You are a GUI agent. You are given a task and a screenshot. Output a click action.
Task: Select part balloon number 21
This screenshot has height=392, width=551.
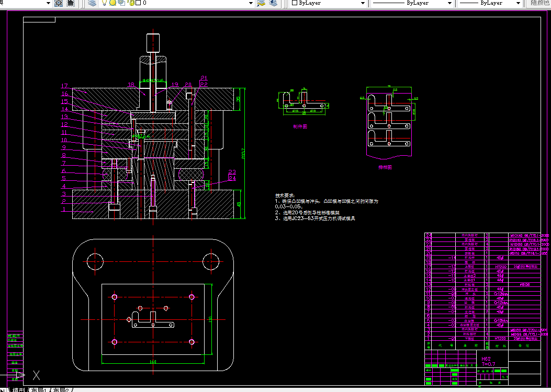click(204, 78)
